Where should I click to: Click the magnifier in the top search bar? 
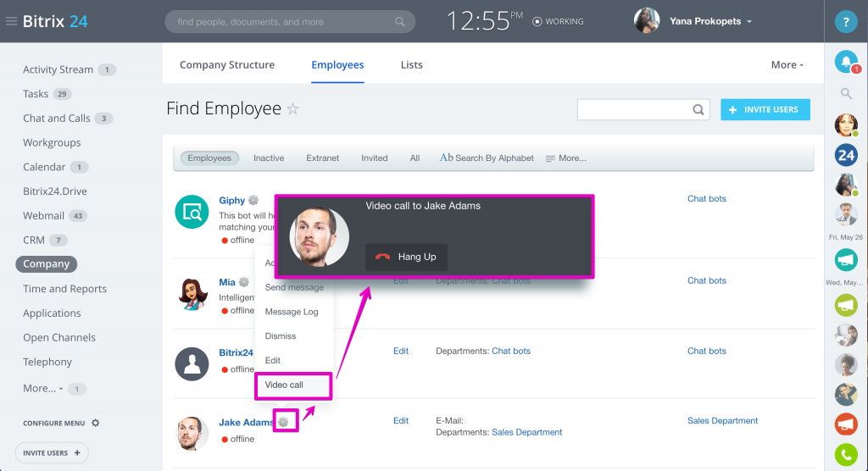(x=400, y=22)
